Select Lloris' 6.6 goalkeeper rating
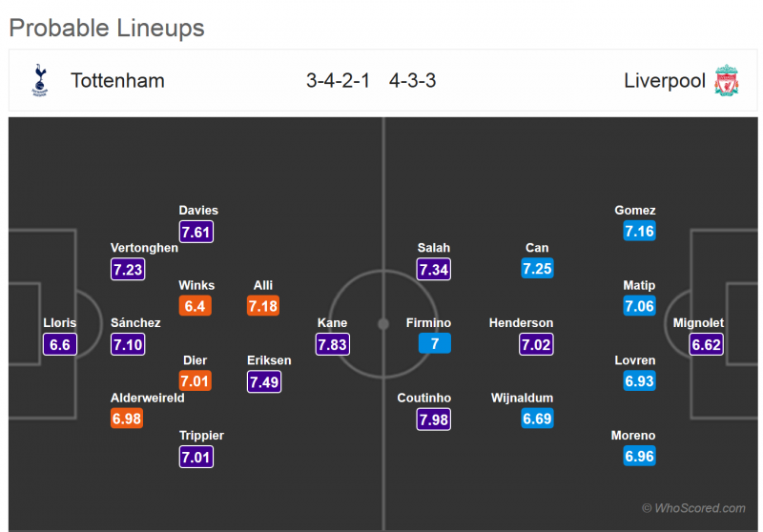The width and height of the screenshot is (763, 532). point(60,344)
